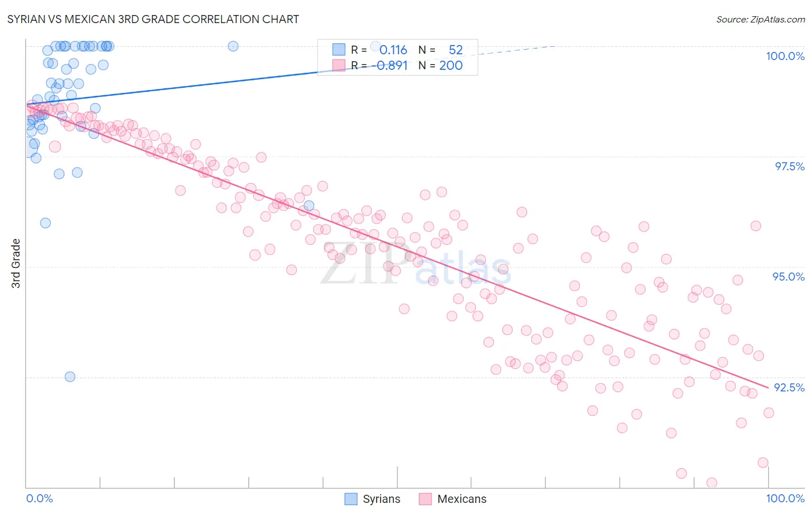Click the 100.0% y-axis label
812x515 pixels.
click(785, 56)
